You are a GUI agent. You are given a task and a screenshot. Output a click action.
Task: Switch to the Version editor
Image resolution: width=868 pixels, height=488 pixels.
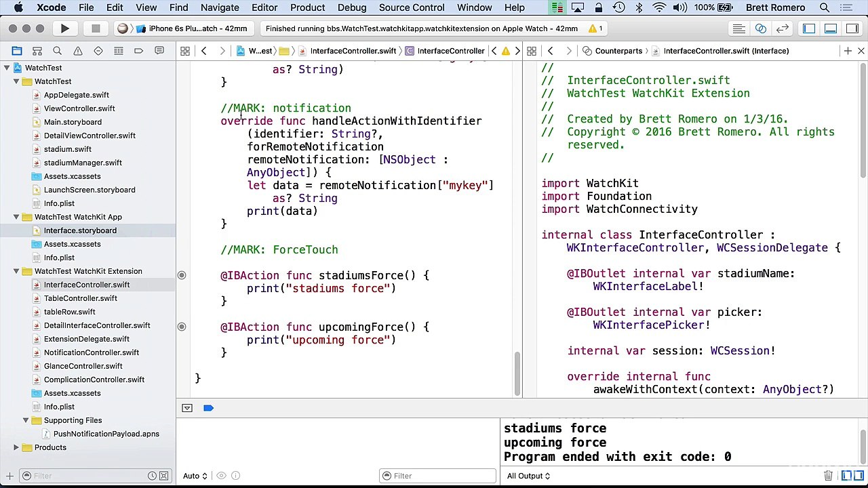[782, 28]
